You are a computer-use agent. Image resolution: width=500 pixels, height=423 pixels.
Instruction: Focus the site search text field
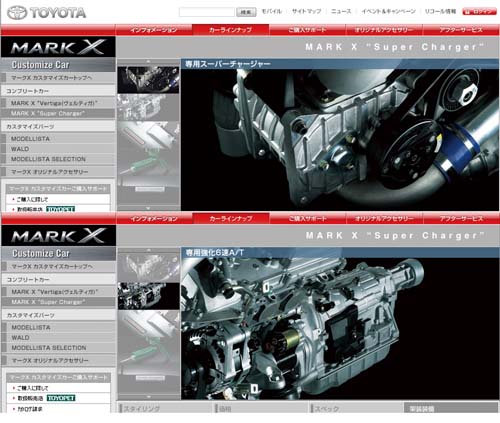[x=207, y=12]
